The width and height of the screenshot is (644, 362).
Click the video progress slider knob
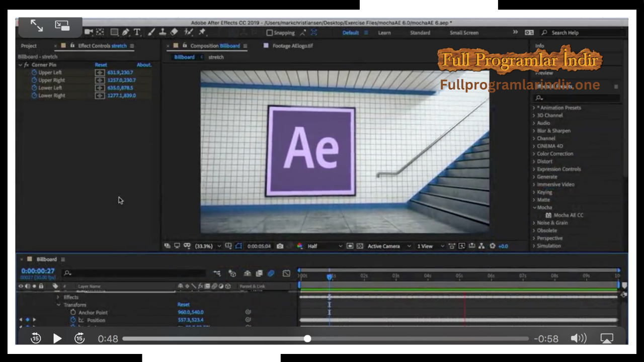(307, 338)
